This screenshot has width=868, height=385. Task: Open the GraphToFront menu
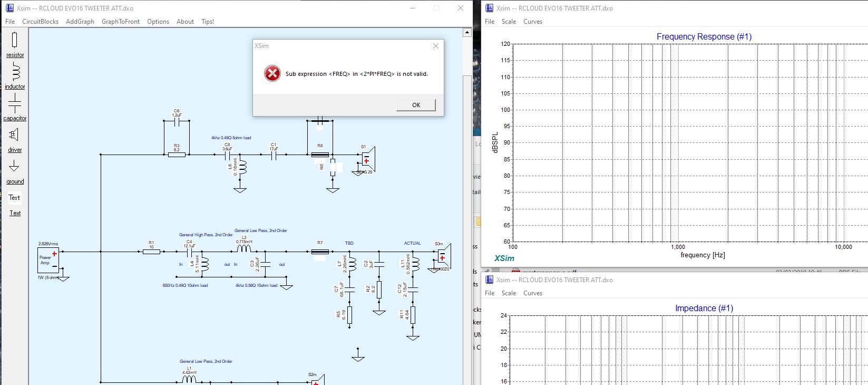(x=121, y=22)
